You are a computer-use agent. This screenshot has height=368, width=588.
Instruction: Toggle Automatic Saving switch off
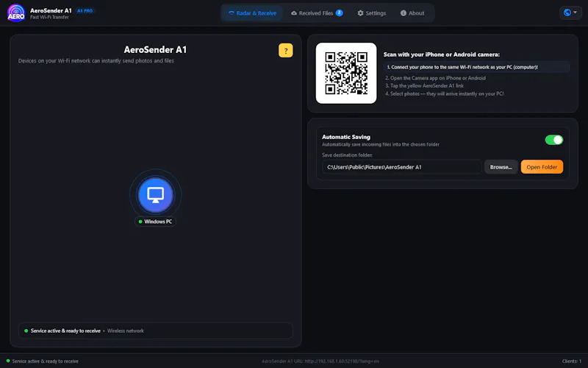554,140
